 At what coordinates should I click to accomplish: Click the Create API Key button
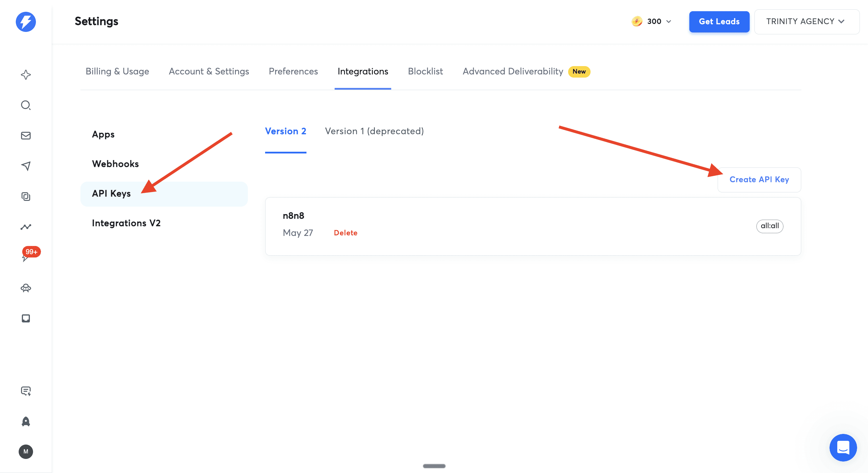pos(759,180)
